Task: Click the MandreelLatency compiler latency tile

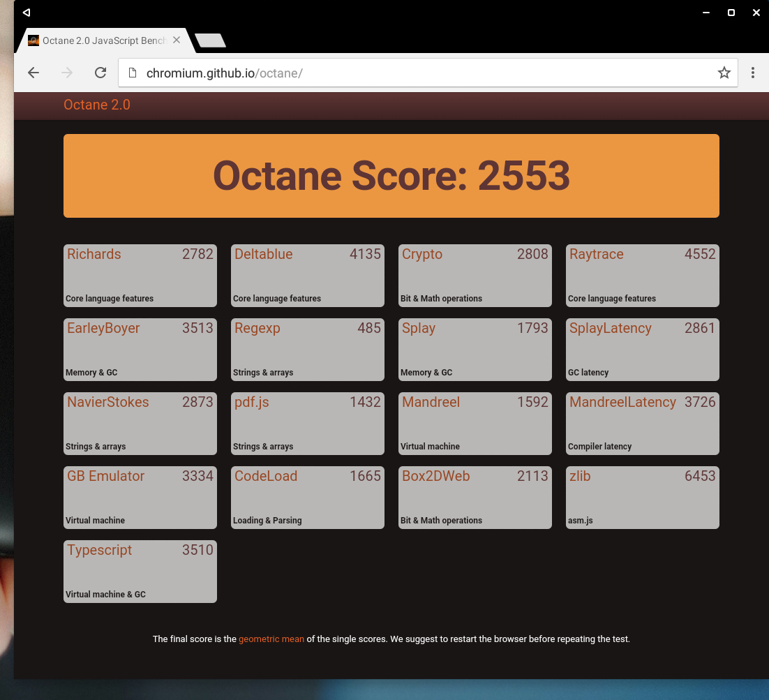Action: (642, 424)
